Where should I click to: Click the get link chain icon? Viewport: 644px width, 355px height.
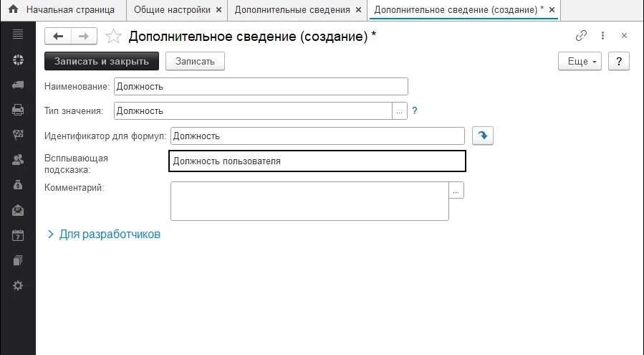(581, 36)
